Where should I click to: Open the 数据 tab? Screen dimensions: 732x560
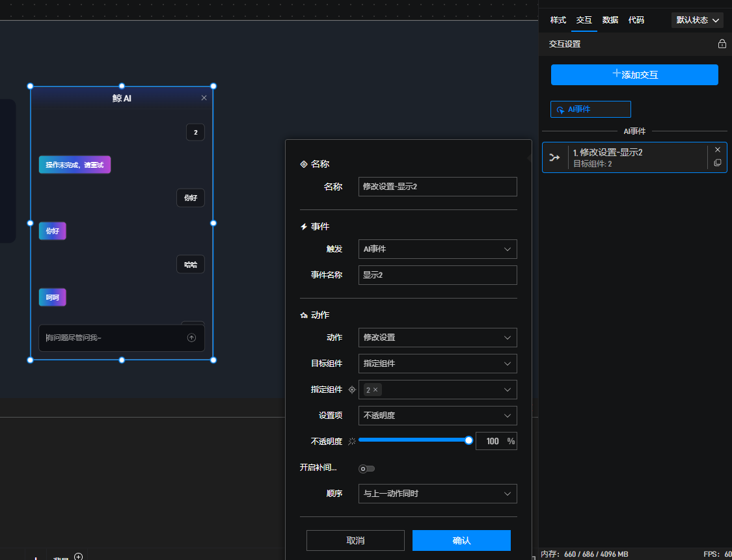tap(610, 20)
